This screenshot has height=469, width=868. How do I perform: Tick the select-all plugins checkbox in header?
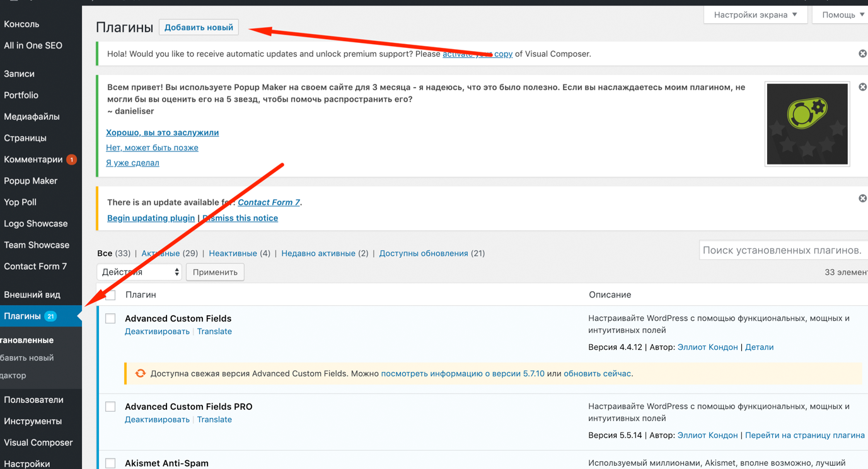(x=110, y=294)
